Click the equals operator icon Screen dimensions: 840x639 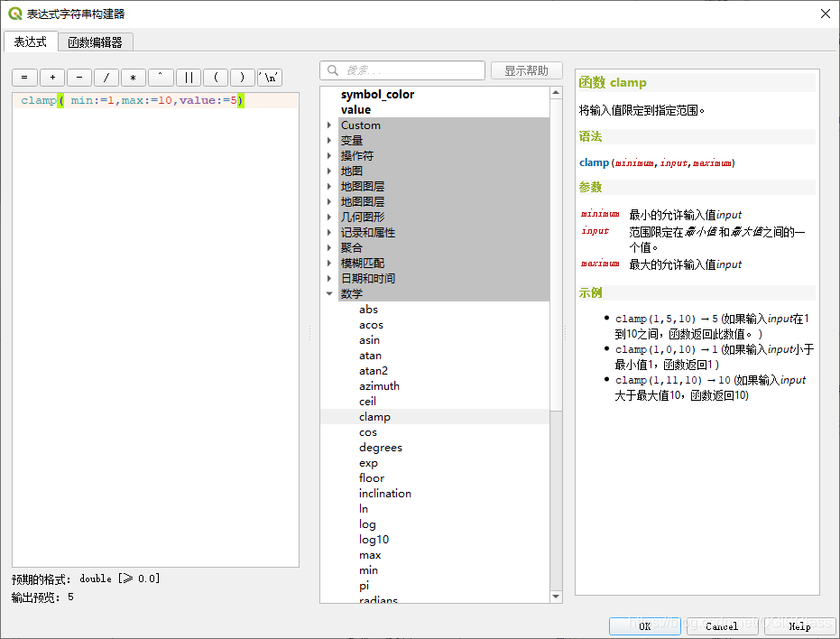click(x=25, y=77)
